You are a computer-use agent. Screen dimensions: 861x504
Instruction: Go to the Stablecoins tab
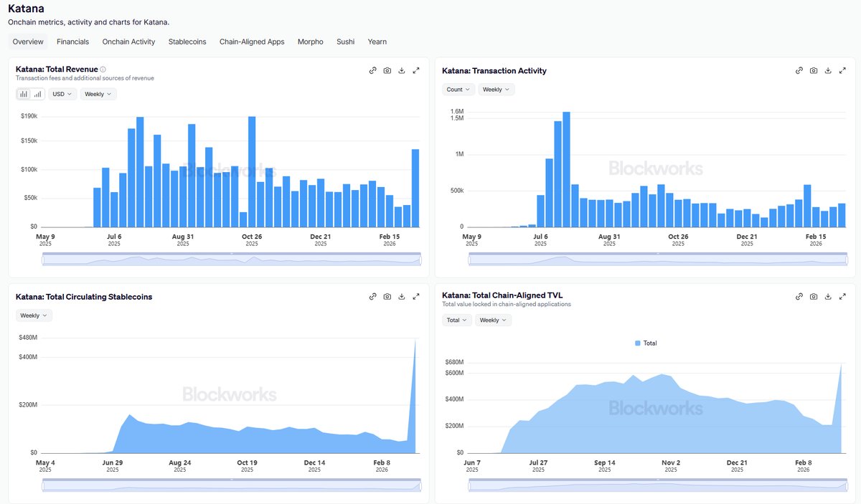point(187,42)
